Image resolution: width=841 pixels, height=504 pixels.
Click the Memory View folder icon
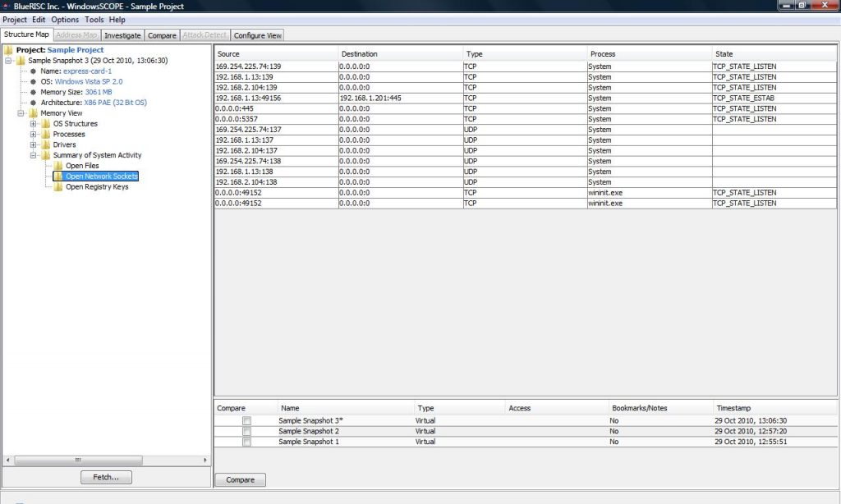pos(33,113)
